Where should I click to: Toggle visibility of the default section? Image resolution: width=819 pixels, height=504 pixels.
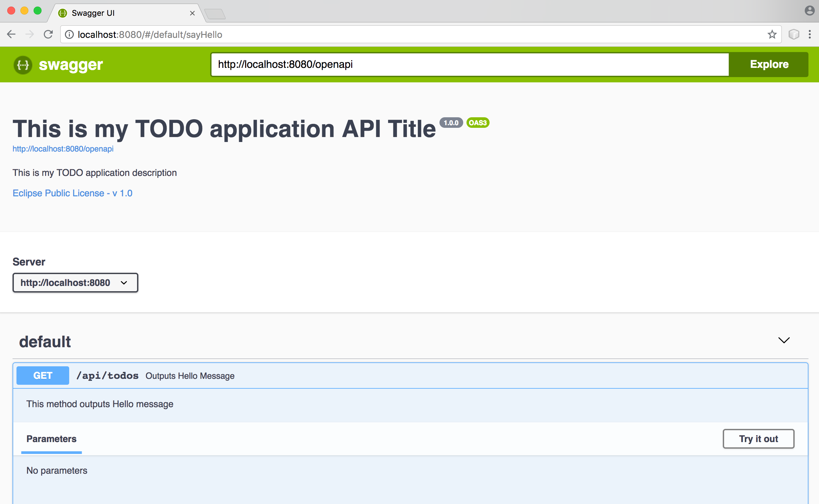pyautogui.click(x=784, y=340)
